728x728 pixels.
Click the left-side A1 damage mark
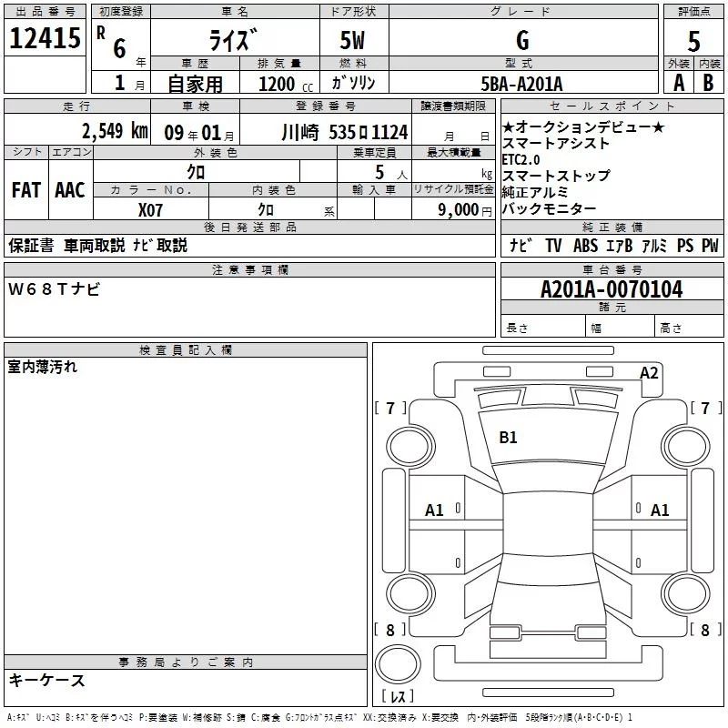coord(434,511)
